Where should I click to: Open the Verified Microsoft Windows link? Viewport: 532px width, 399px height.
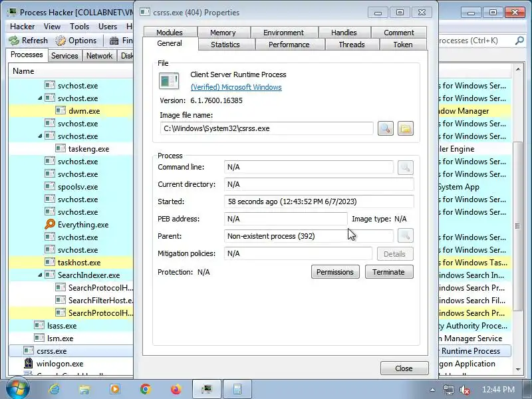click(x=236, y=87)
